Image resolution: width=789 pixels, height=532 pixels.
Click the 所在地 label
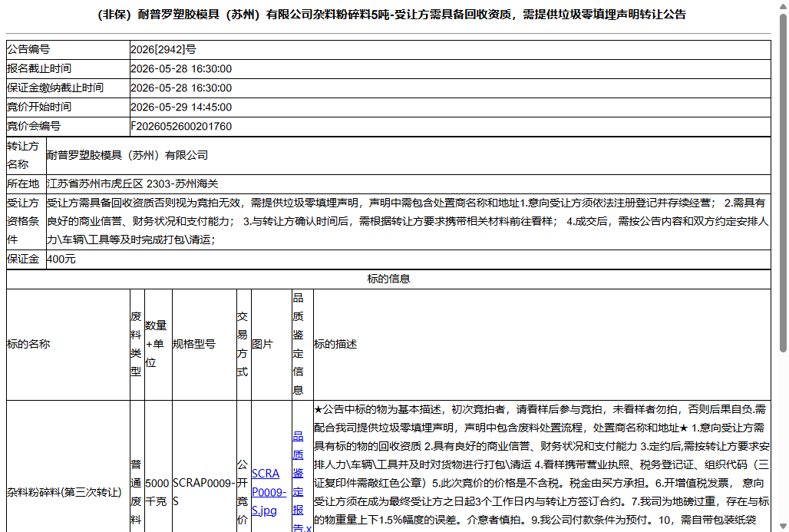click(x=23, y=183)
